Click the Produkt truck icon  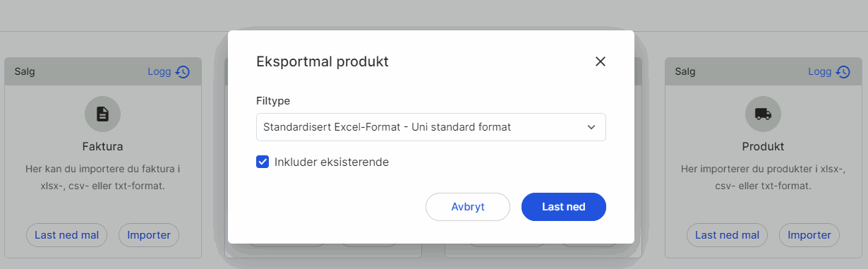click(x=763, y=114)
